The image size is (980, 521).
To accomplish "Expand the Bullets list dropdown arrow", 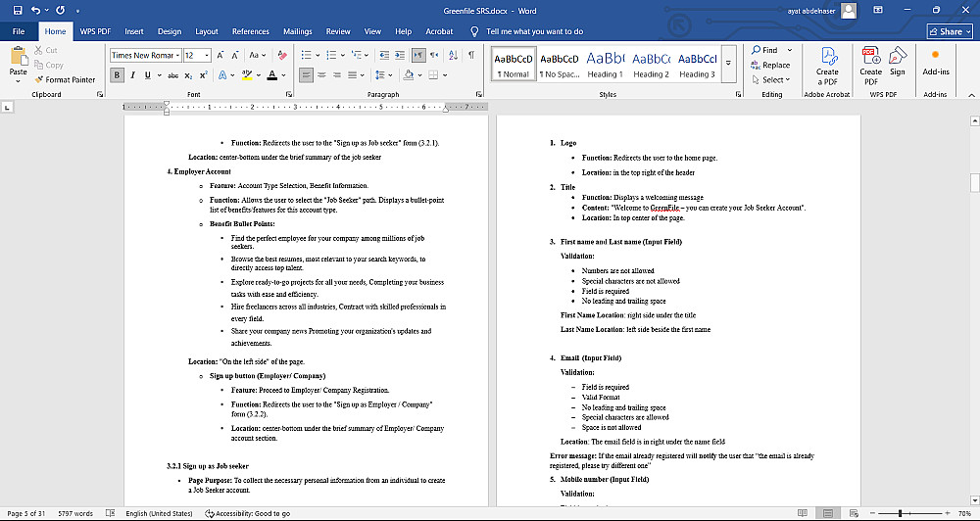I will click(318, 55).
